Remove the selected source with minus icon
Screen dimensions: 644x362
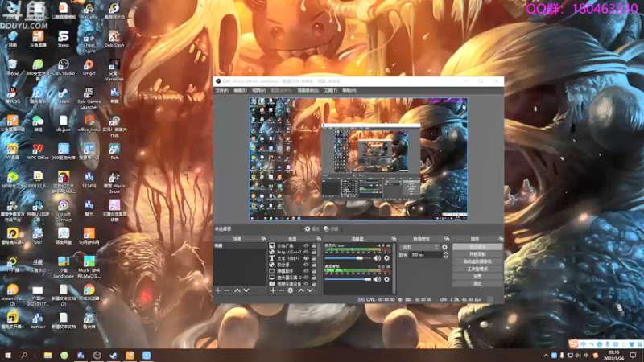tap(281, 290)
